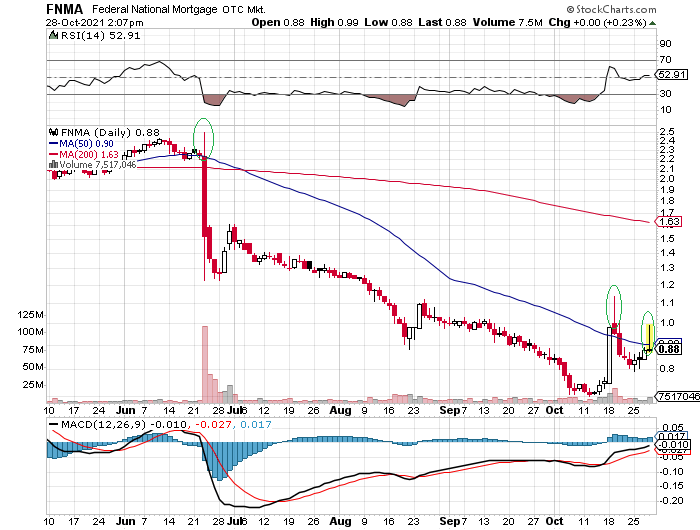Click the green up-arrow change indicator
700x530 pixels.
click(x=652, y=23)
